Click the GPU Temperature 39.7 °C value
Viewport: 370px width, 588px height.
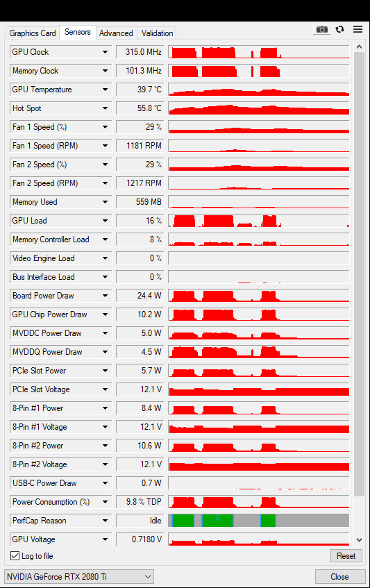[140, 90]
